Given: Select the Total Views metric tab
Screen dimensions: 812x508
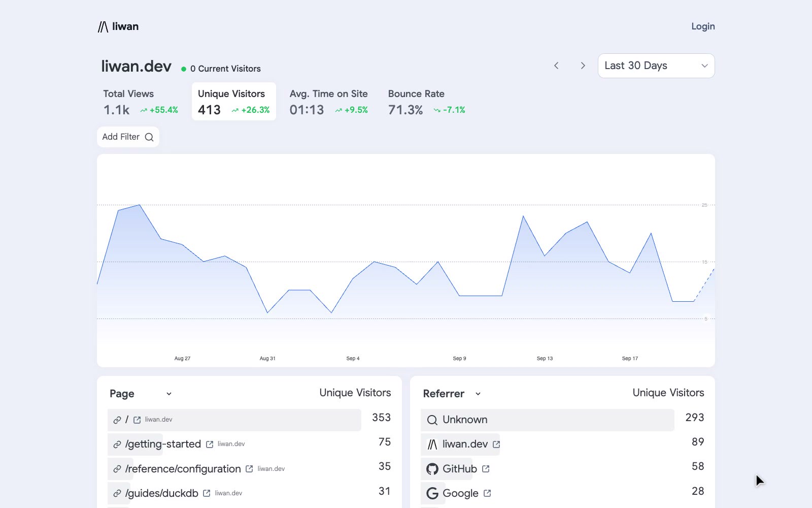Looking at the screenshot, I should coord(141,102).
